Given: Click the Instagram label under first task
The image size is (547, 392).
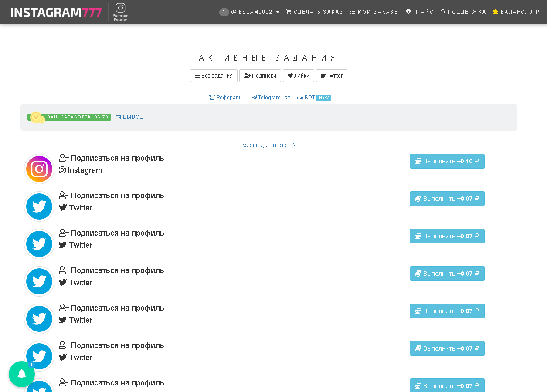Looking at the screenshot, I should [x=81, y=170].
